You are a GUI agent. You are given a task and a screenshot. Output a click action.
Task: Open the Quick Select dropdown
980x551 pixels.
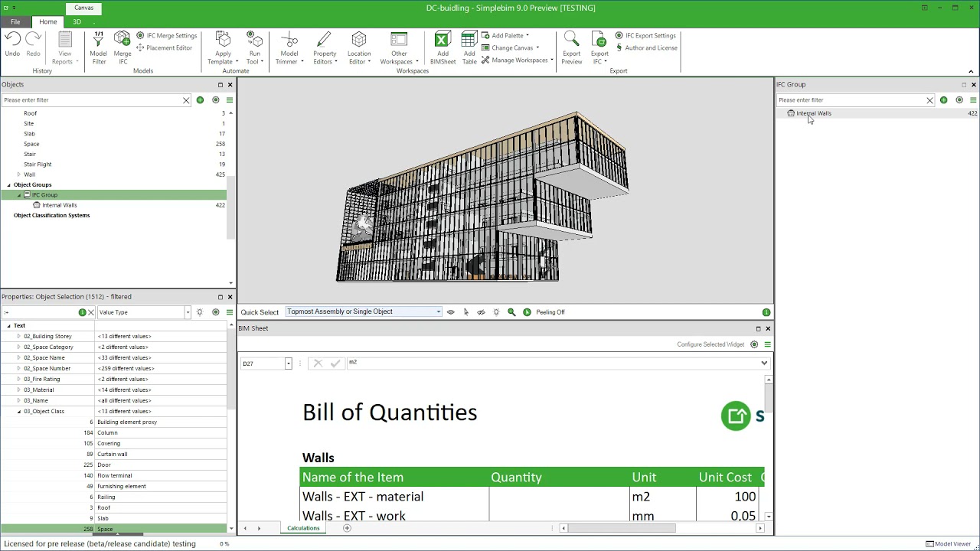[439, 311]
